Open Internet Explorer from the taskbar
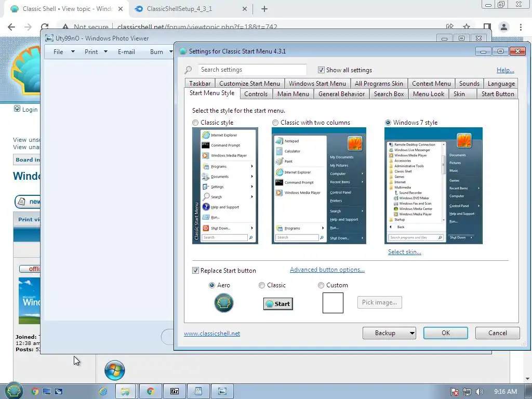The image size is (532, 399). [103, 391]
